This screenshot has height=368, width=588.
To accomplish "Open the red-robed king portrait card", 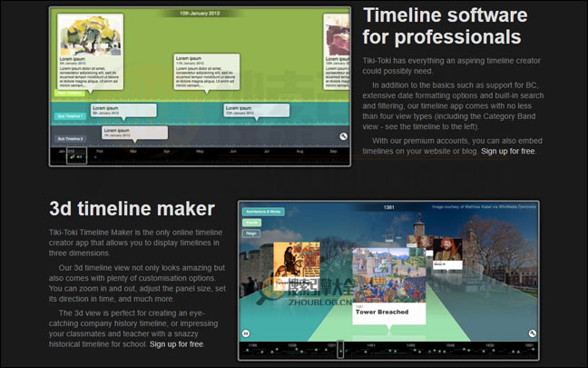I will pos(447,254).
